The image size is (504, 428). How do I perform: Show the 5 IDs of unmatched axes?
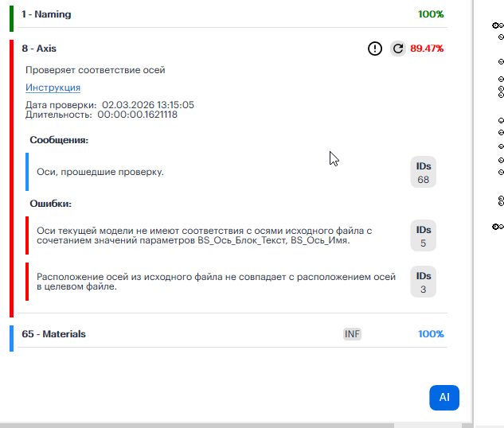(x=423, y=236)
